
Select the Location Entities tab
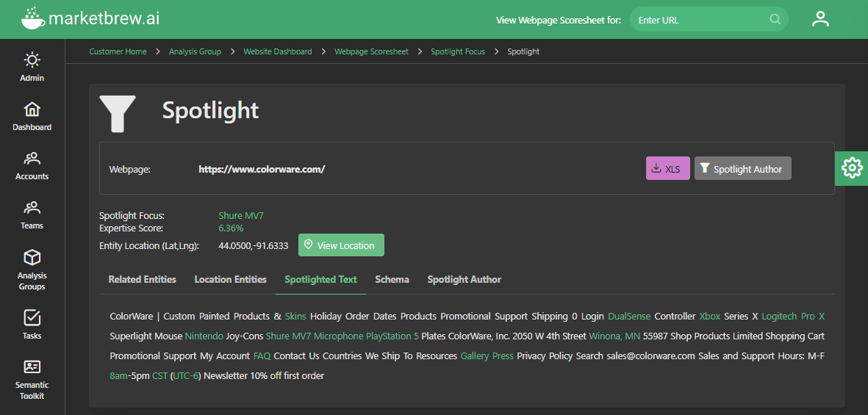[230, 280]
